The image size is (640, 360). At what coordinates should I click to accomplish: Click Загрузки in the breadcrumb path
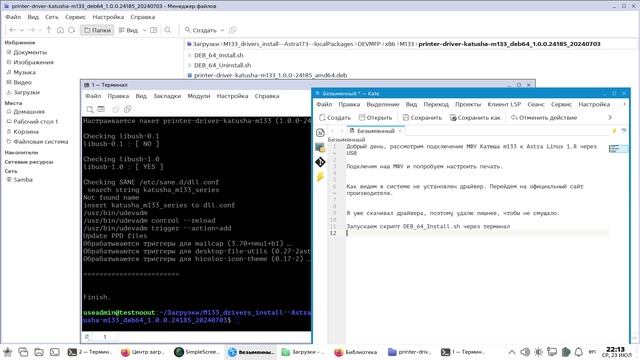(207, 44)
